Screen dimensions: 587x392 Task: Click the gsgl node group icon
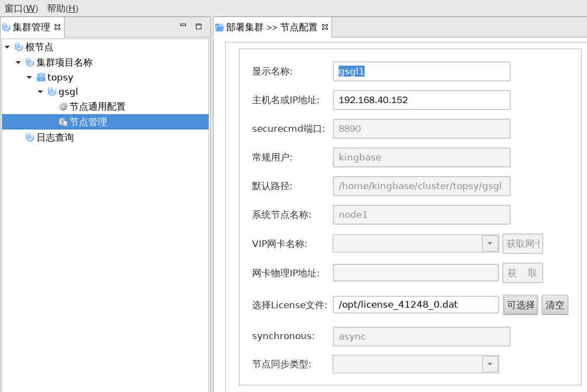click(x=52, y=92)
